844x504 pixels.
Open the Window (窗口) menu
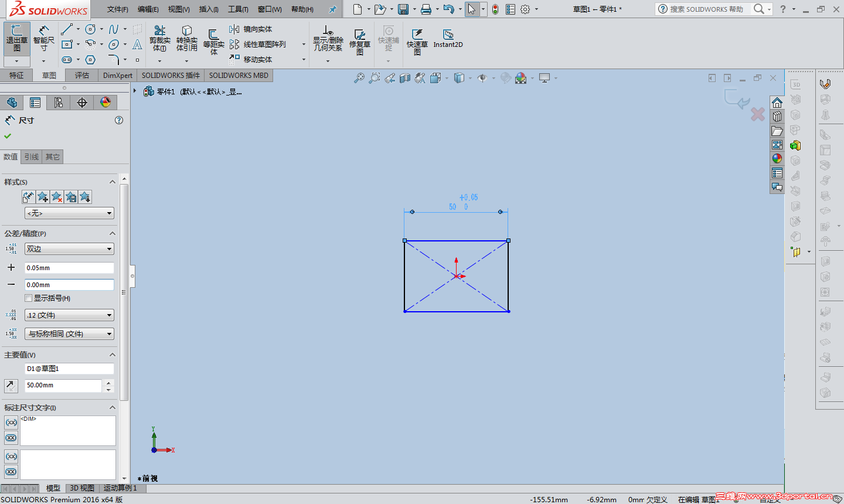pos(270,9)
